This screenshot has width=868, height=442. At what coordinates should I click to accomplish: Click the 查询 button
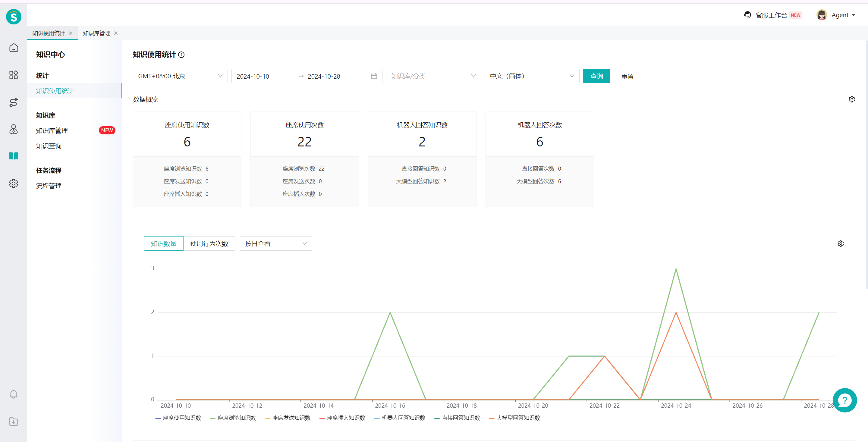[x=596, y=76]
